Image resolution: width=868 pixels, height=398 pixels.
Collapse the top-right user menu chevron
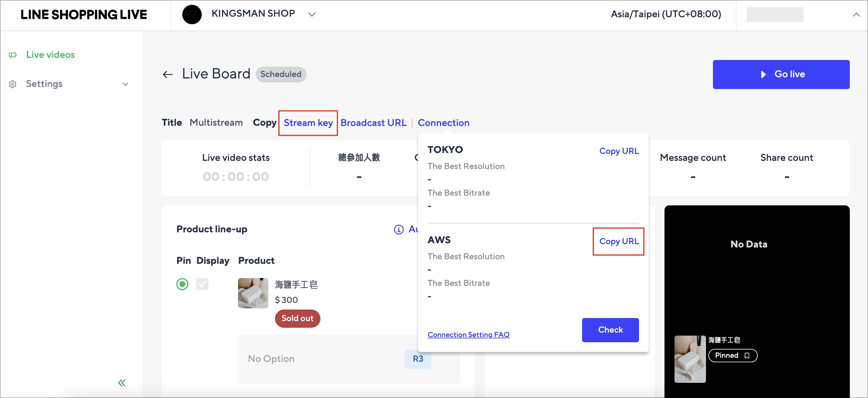856,15
